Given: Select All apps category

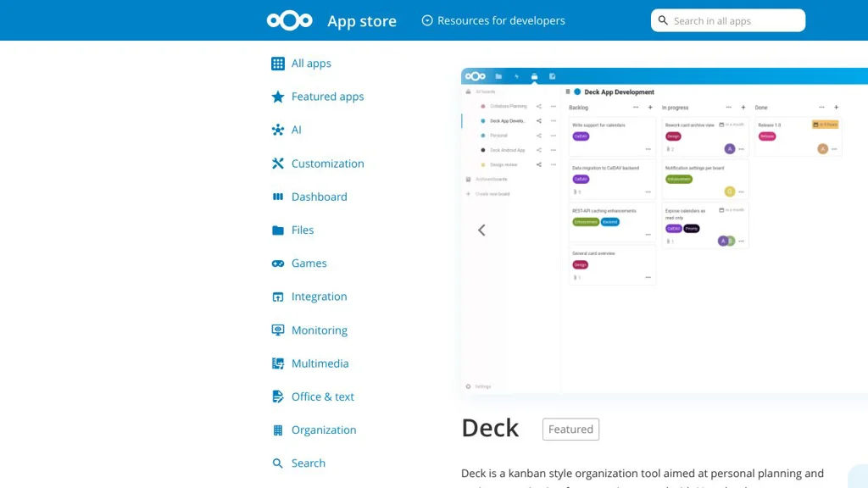Looking at the screenshot, I should coord(311,63).
